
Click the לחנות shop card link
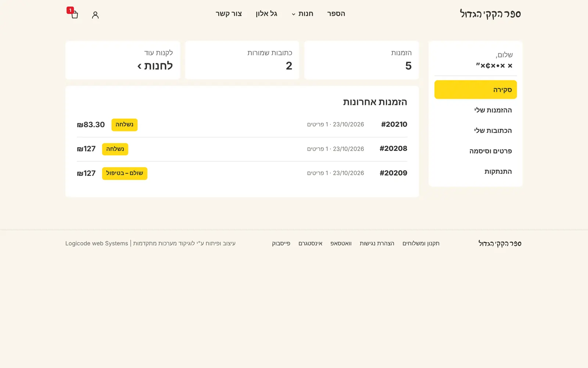(123, 60)
